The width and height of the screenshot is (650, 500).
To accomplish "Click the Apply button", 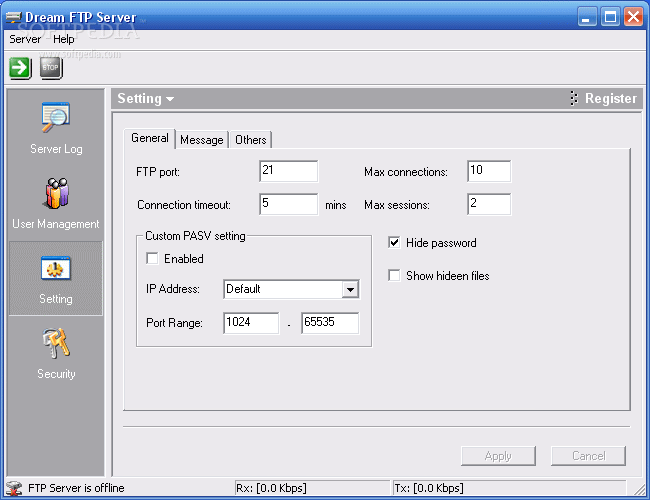I will (498, 456).
